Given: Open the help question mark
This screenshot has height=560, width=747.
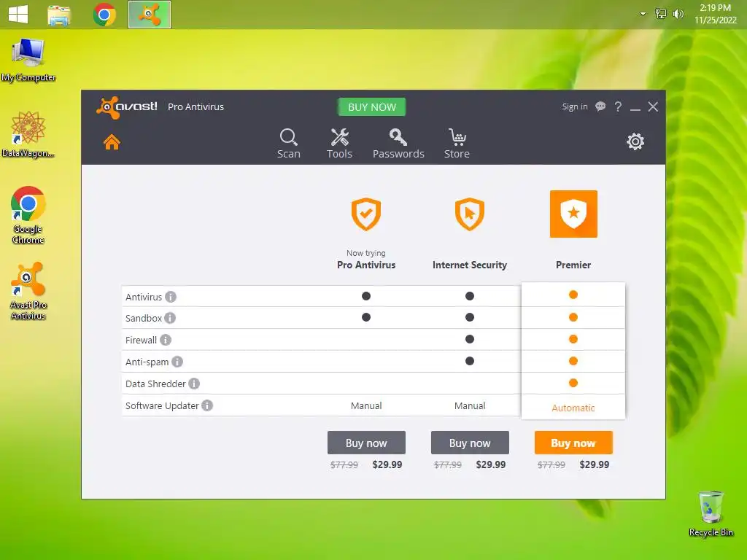Looking at the screenshot, I should [x=618, y=106].
